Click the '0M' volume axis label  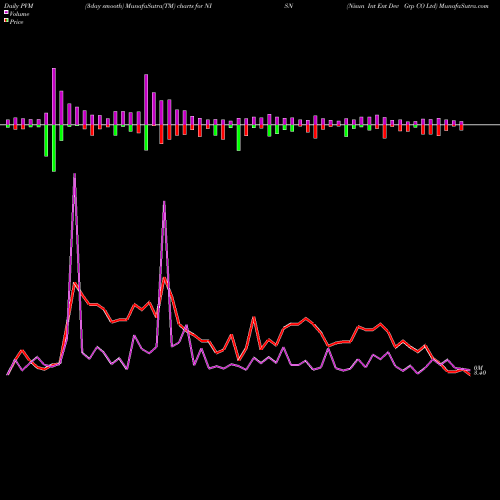[x=478, y=367]
